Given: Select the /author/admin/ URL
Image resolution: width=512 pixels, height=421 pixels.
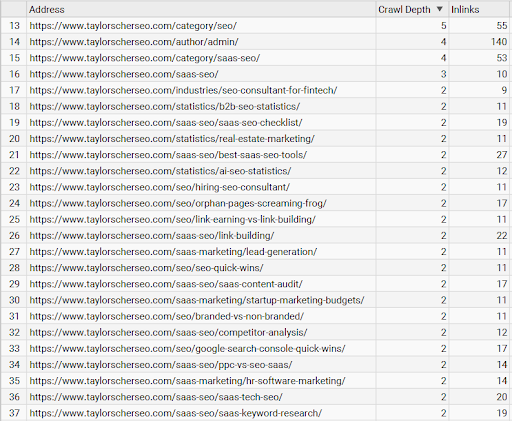Looking at the screenshot, I should [x=134, y=42].
